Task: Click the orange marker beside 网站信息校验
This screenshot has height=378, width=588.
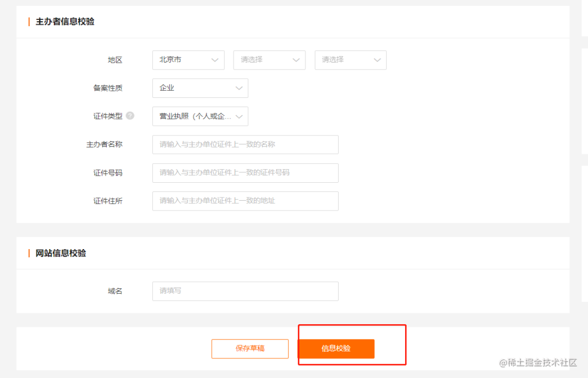Action: tap(29, 253)
